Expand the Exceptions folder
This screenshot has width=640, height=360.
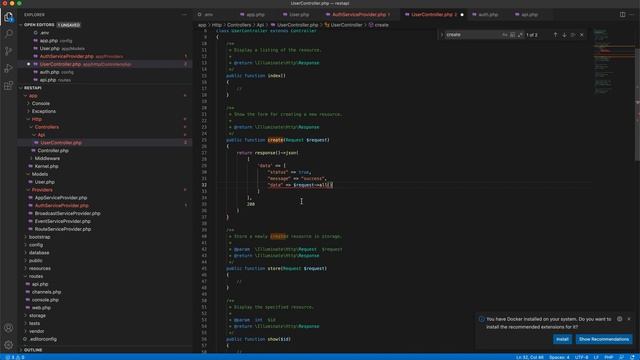(x=44, y=111)
